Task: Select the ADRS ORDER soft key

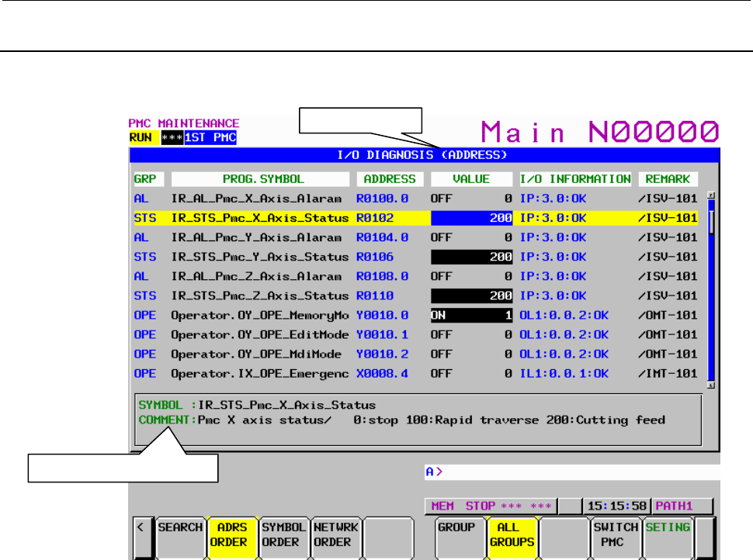Action: click(x=232, y=538)
